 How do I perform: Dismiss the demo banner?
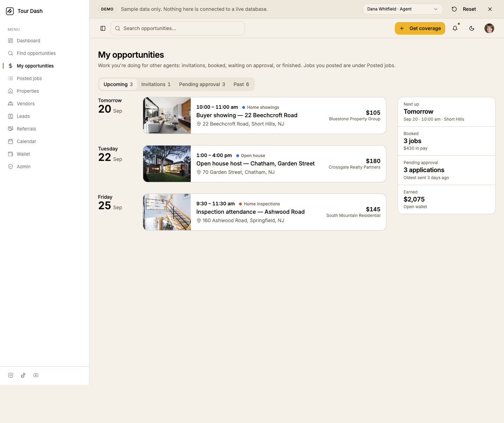(490, 9)
